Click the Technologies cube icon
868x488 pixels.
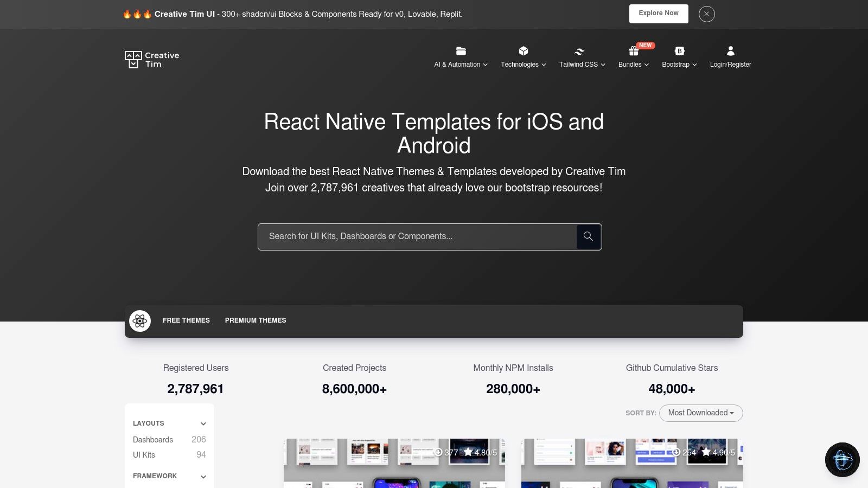click(523, 51)
